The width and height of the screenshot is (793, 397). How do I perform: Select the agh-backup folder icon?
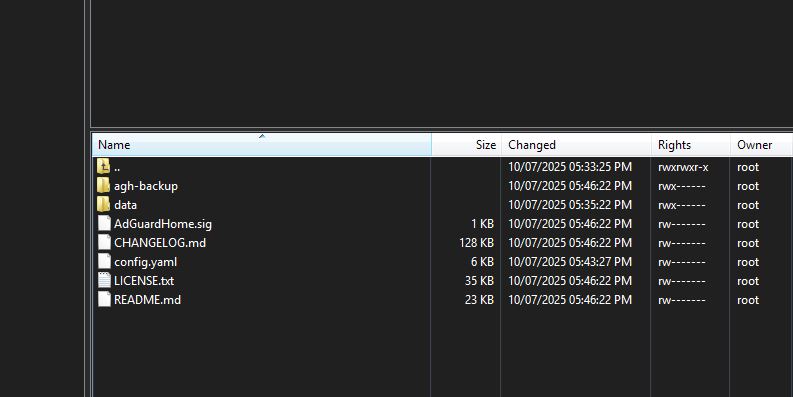[x=104, y=186]
